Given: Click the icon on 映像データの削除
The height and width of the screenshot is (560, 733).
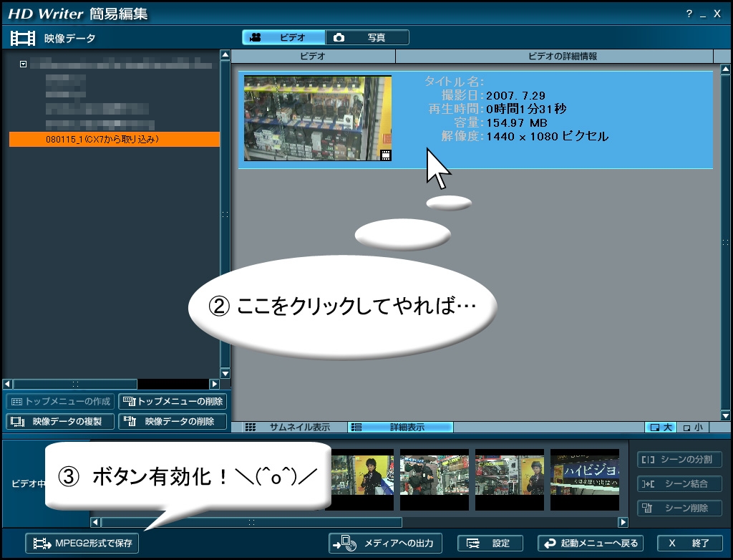Looking at the screenshot, I should 130,421.
